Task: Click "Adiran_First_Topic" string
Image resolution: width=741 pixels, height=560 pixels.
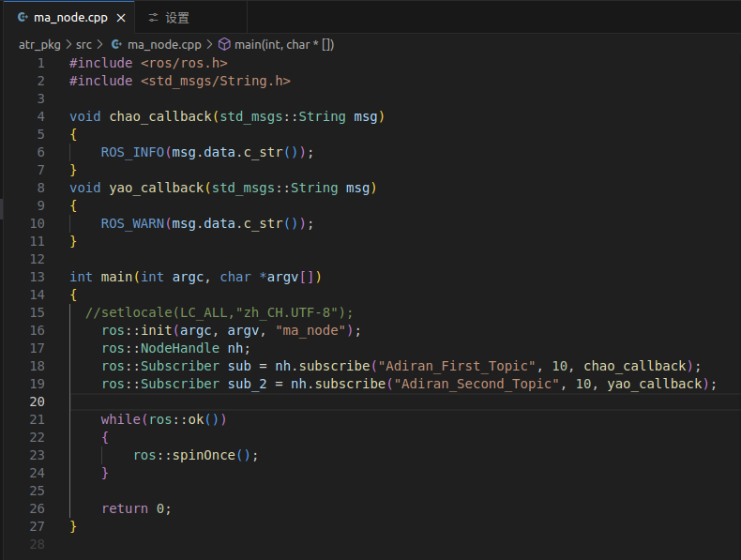Action: pos(457,366)
